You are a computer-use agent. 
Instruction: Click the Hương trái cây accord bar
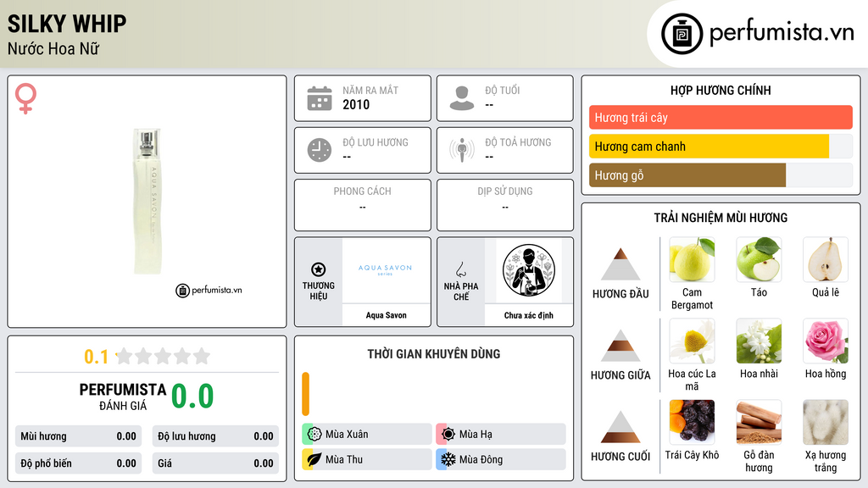click(x=721, y=117)
